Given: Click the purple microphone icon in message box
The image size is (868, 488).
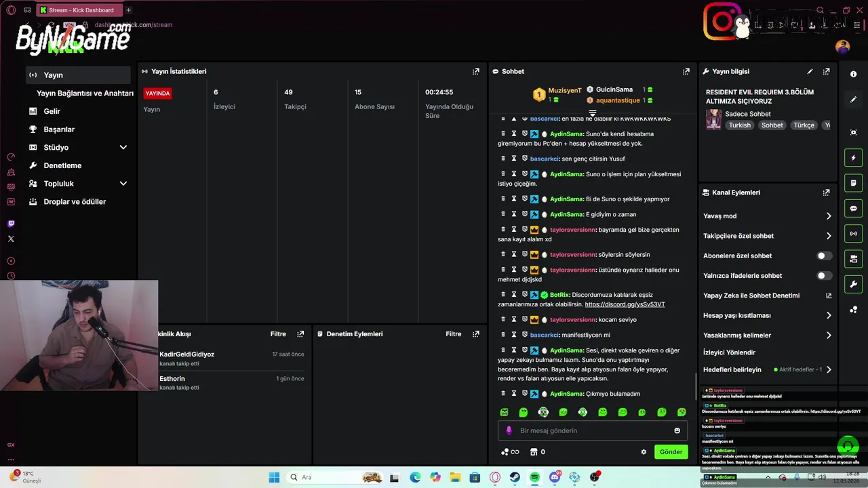Looking at the screenshot, I should tap(509, 430).
